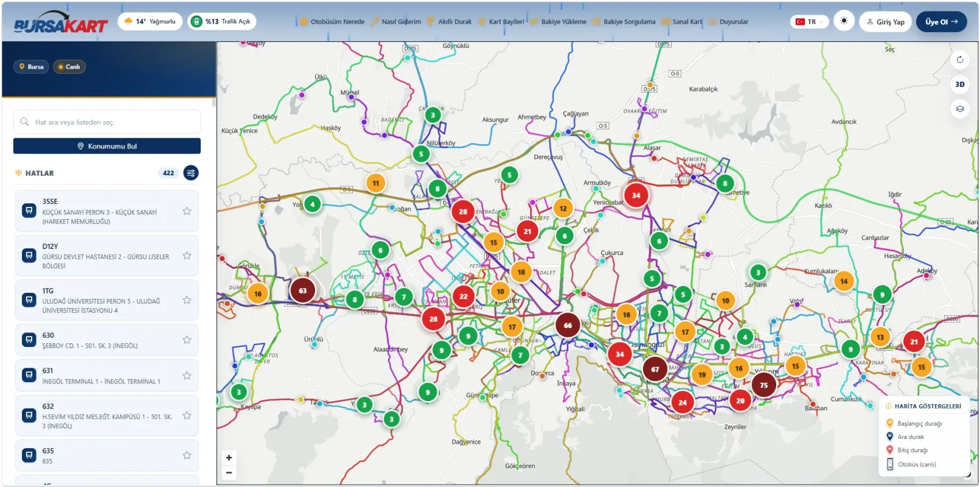This screenshot has width=980, height=487.
Task: Open the Sanal Kart menu item
Action: coord(682,22)
